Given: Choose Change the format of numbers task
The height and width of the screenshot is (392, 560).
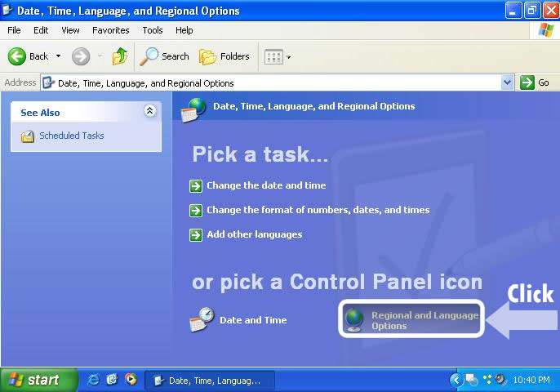Looking at the screenshot, I should pyautogui.click(x=318, y=210).
